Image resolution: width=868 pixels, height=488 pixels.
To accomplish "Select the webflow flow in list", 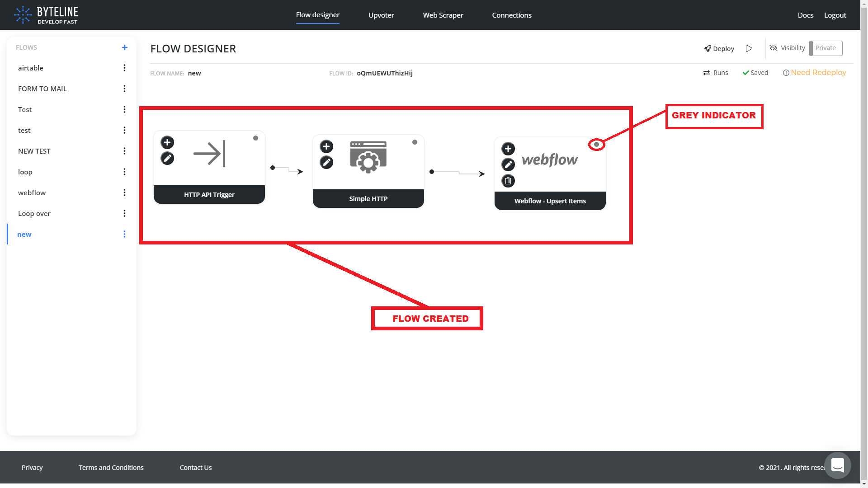I will [x=32, y=192].
